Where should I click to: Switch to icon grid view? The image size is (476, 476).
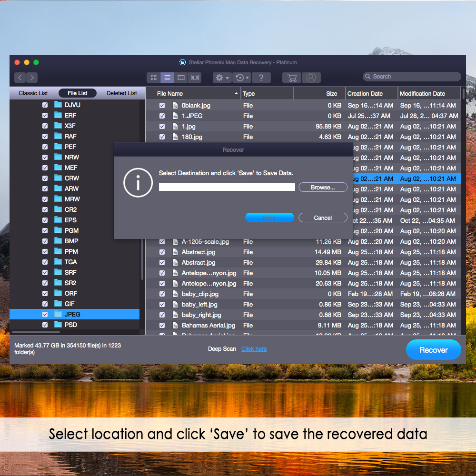pyautogui.click(x=154, y=78)
